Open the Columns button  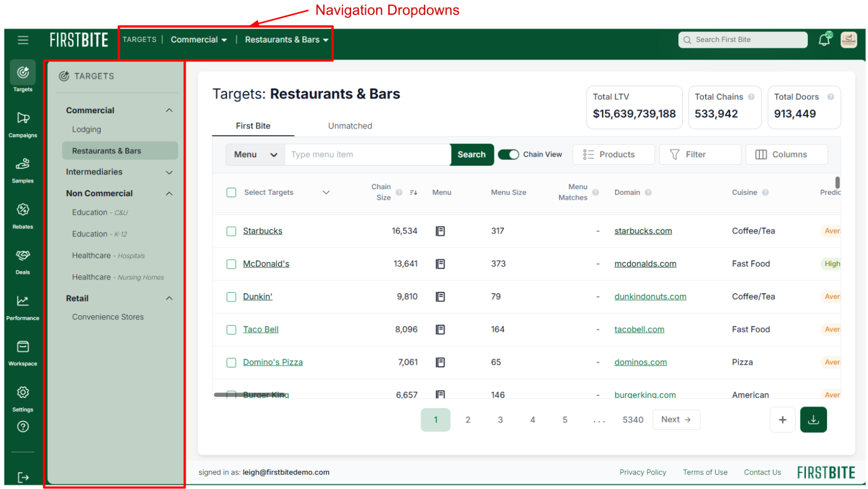pyautogui.click(x=787, y=155)
